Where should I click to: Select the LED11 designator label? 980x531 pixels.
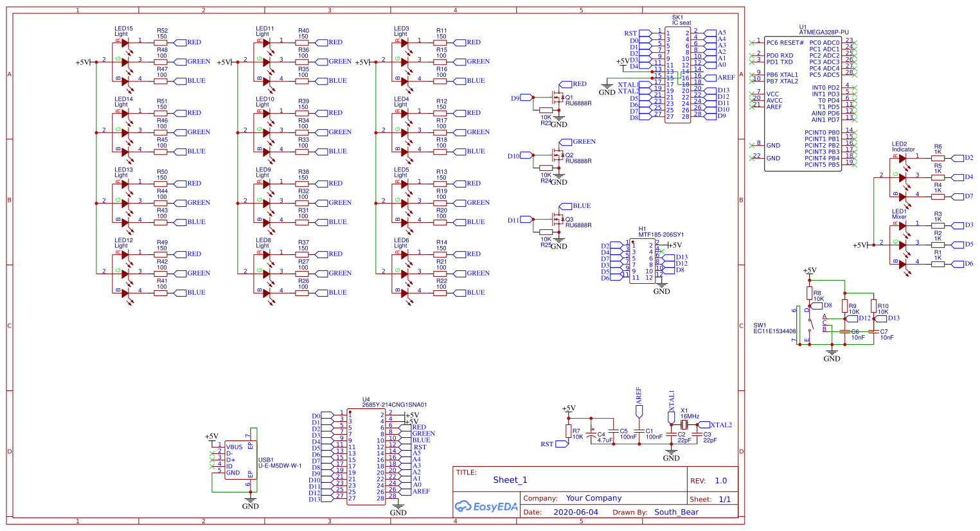click(265, 29)
